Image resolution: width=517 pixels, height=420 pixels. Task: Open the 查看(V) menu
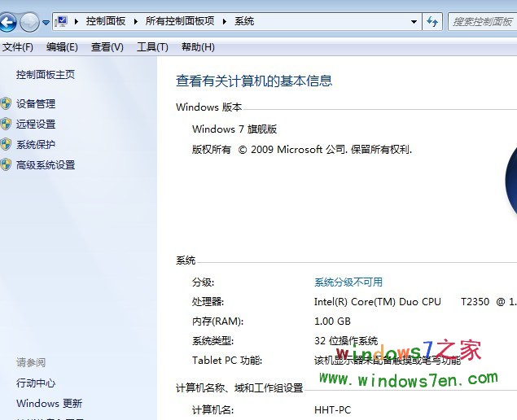(x=107, y=47)
